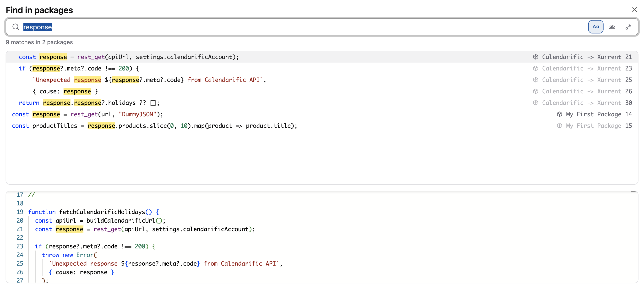Toggle the regular expression search option
This screenshot has width=644, height=289.
[628, 27]
